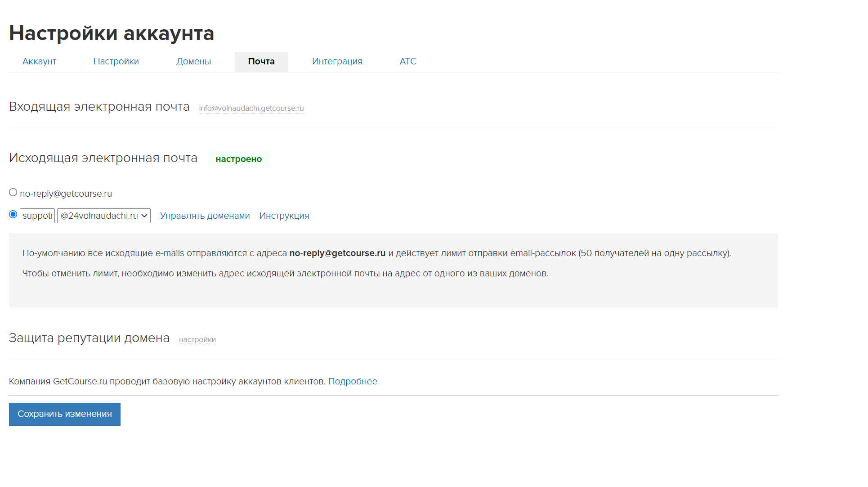Expand the Защита репутации домена section heading
Screen dimensions: 868x487
pos(89,338)
